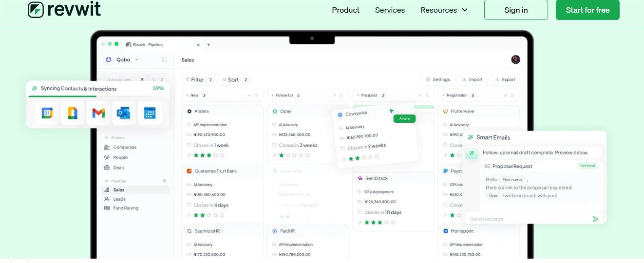Open the Google Docs sync icon
644x263 pixels.
click(x=72, y=113)
